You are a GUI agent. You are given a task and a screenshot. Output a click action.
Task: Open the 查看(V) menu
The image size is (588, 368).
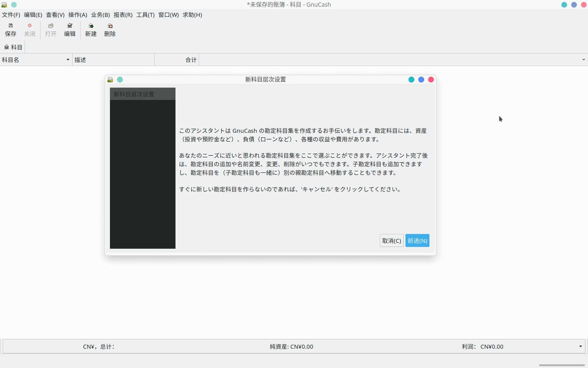pos(55,15)
